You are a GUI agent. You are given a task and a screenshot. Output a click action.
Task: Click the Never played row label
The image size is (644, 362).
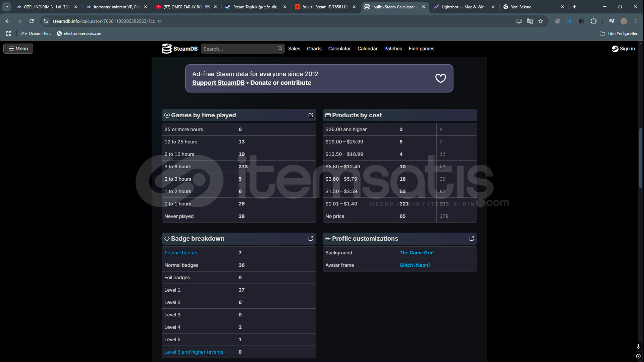[179, 216]
